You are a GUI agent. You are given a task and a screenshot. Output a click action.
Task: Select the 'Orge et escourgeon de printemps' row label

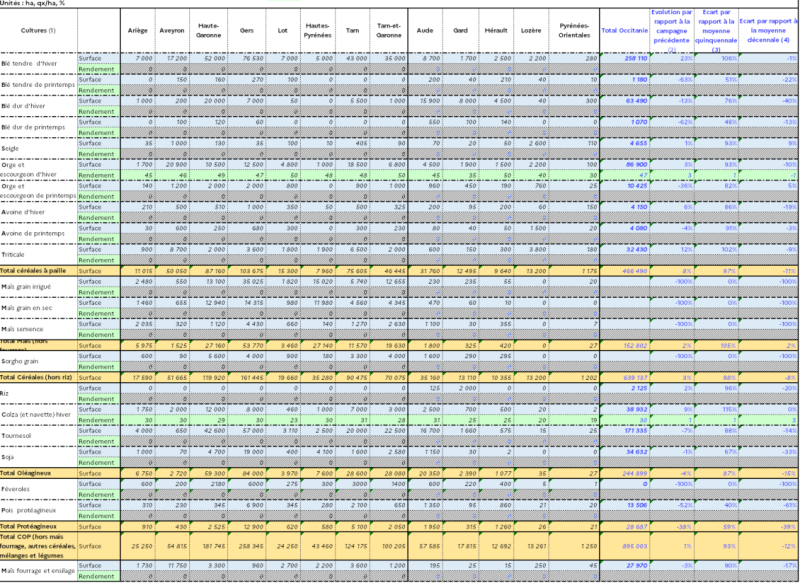pos(38,191)
